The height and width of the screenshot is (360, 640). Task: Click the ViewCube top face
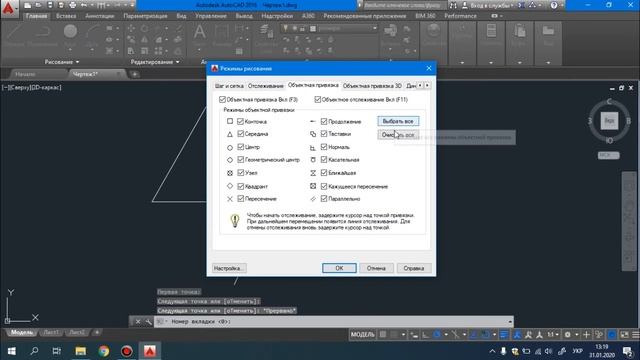[x=609, y=121]
